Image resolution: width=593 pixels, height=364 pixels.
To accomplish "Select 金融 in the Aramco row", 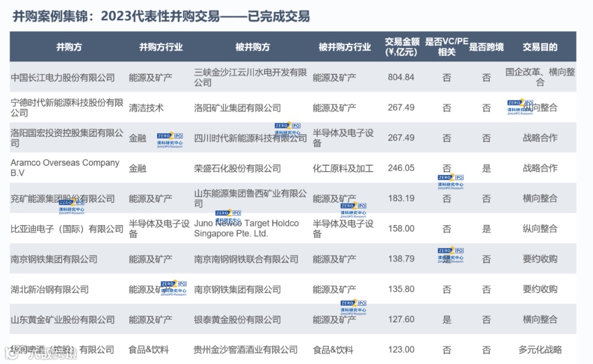I will (137, 168).
